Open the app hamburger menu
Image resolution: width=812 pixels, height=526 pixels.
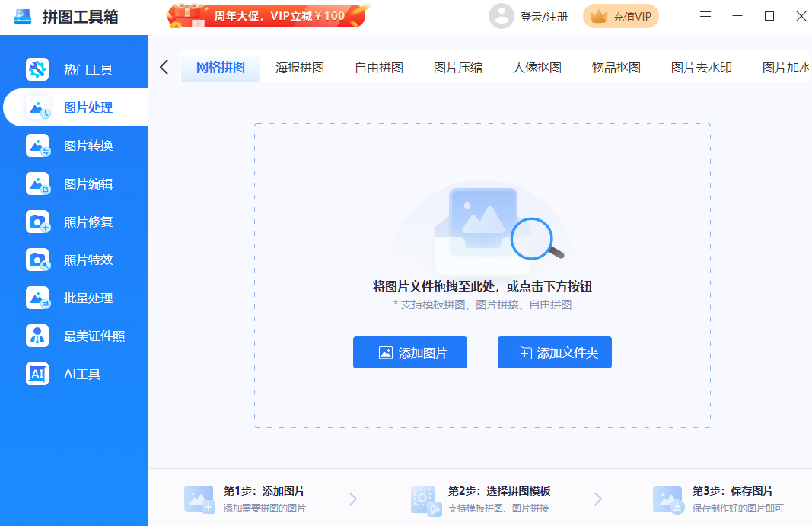coord(705,16)
